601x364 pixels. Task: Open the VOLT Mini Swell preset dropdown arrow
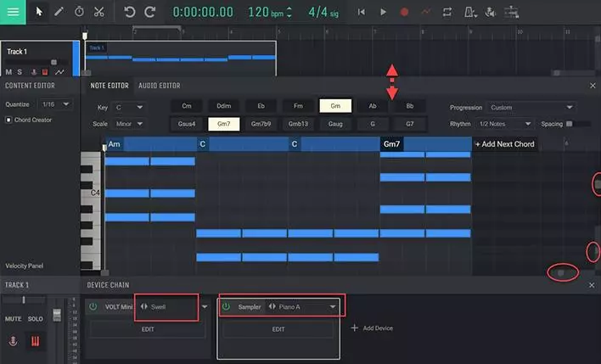pos(205,306)
